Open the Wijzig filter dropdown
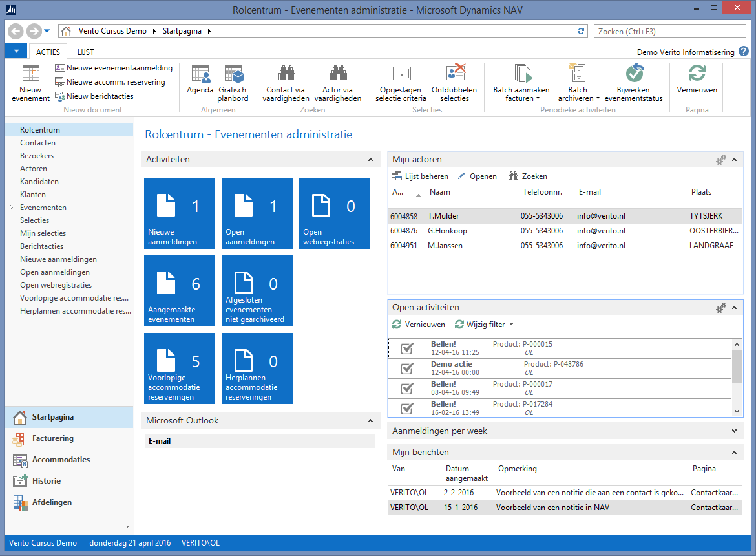Image resolution: width=756 pixels, height=556 pixels. 484,325
